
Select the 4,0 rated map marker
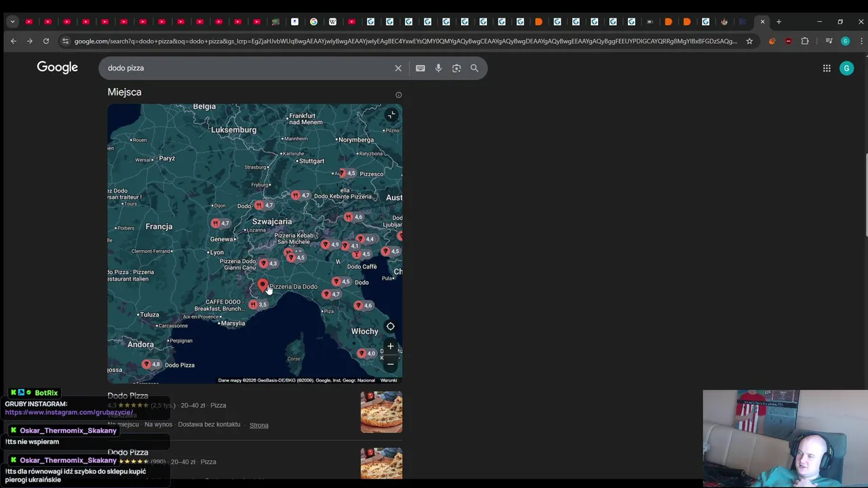(x=366, y=353)
